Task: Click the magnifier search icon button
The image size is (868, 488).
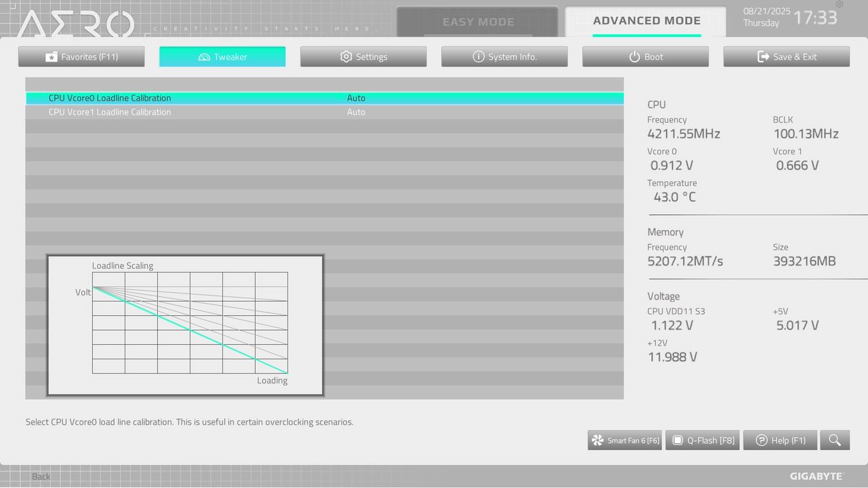Action: [834, 441]
